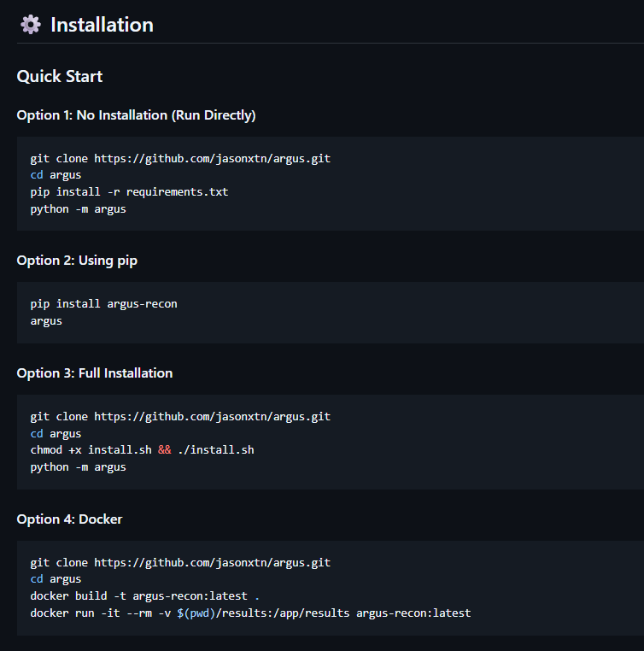Click the GitHub URL in Docker code block

tap(212, 562)
